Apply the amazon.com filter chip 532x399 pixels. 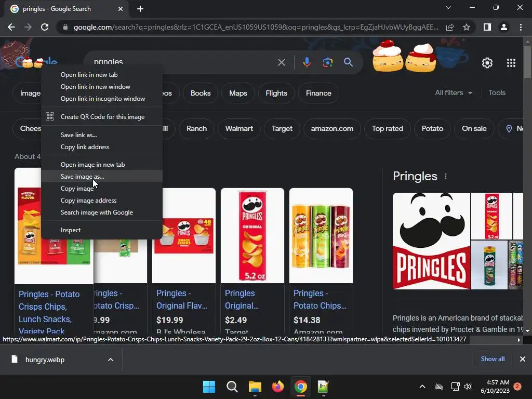(332, 129)
